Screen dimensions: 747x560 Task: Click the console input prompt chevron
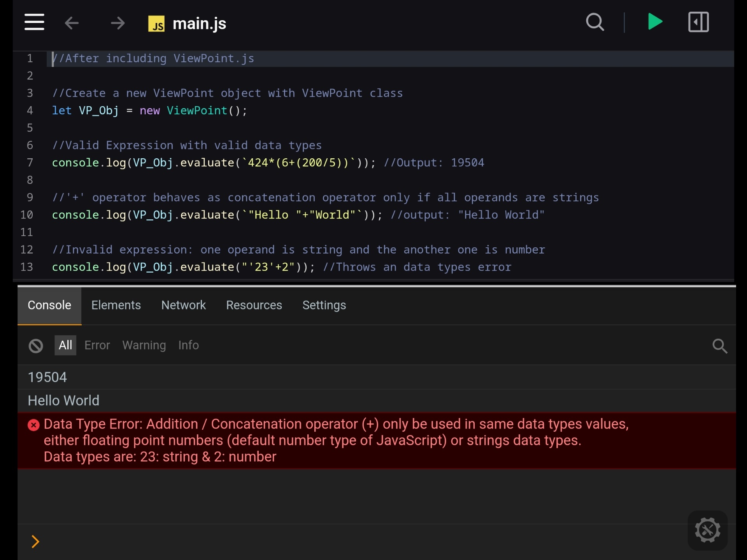[x=35, y=541]
